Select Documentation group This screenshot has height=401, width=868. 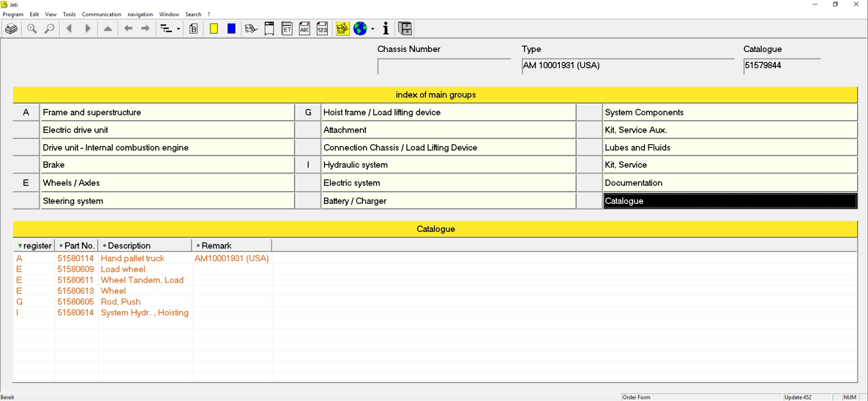point(730,183)
